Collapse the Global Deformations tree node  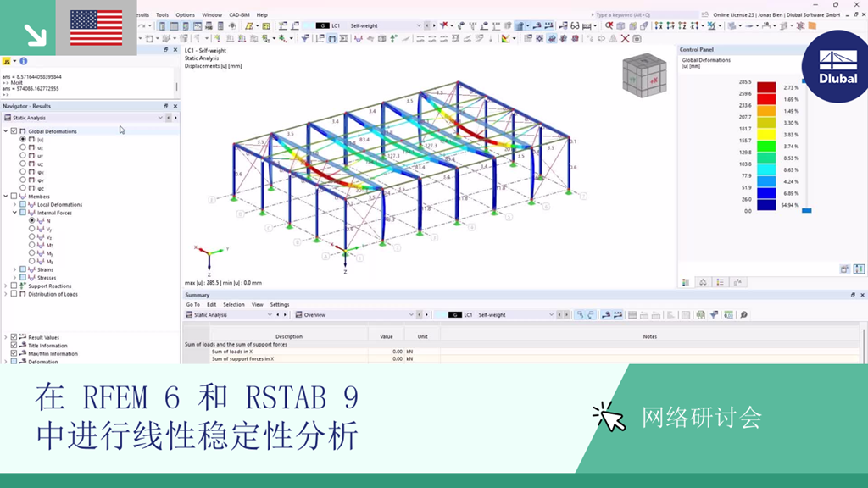[x=6, y=131]
